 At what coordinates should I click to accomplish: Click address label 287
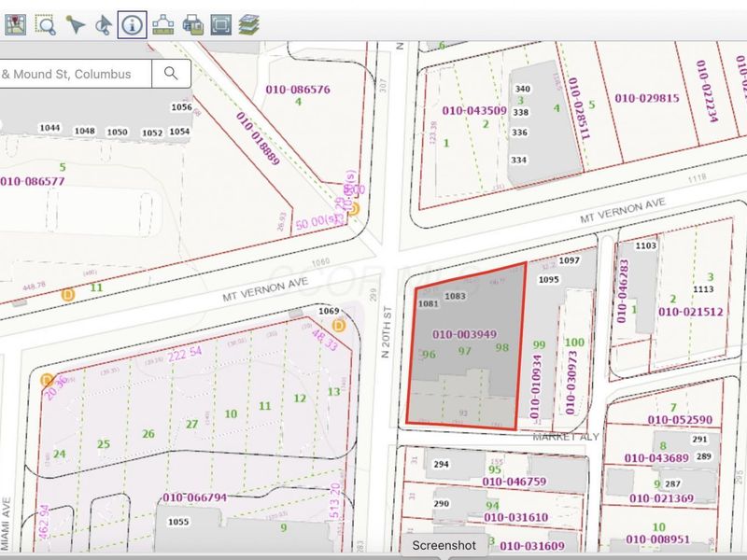pyautogui.click(x=672, y=483)
